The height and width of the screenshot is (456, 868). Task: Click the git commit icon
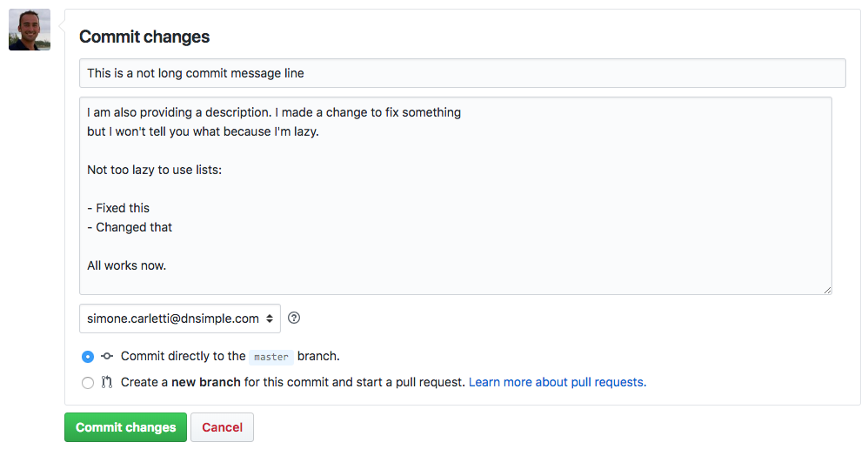[107, 356]
